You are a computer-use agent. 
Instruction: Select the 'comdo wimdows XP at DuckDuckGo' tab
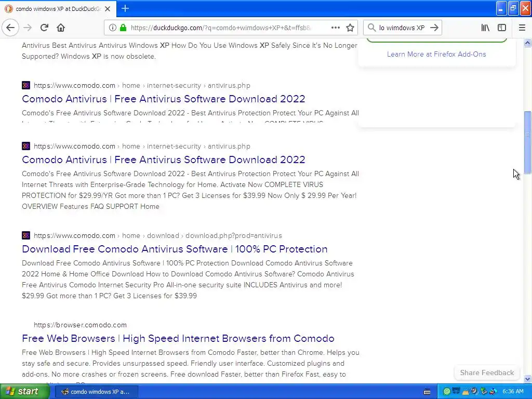tap(58, 9)
